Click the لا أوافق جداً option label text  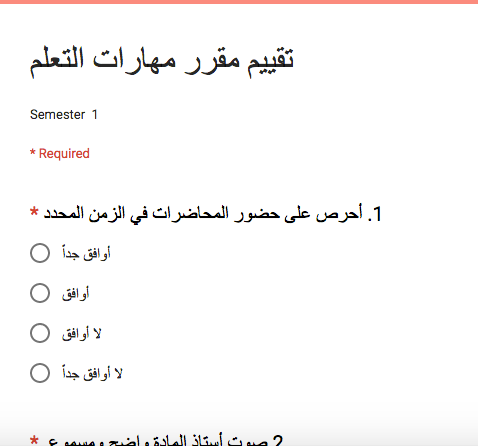[92, 373]
